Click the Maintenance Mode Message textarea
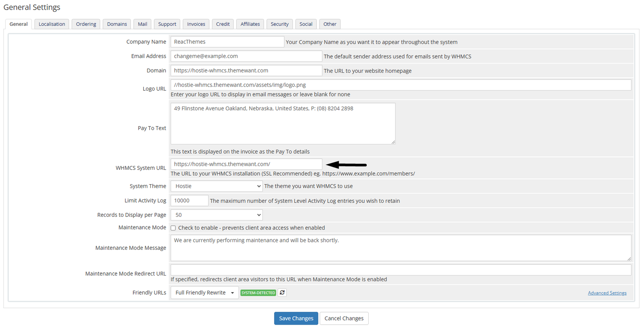Image resolution: width=644 pixels, height=329 pixels. (x=401, y=248)
